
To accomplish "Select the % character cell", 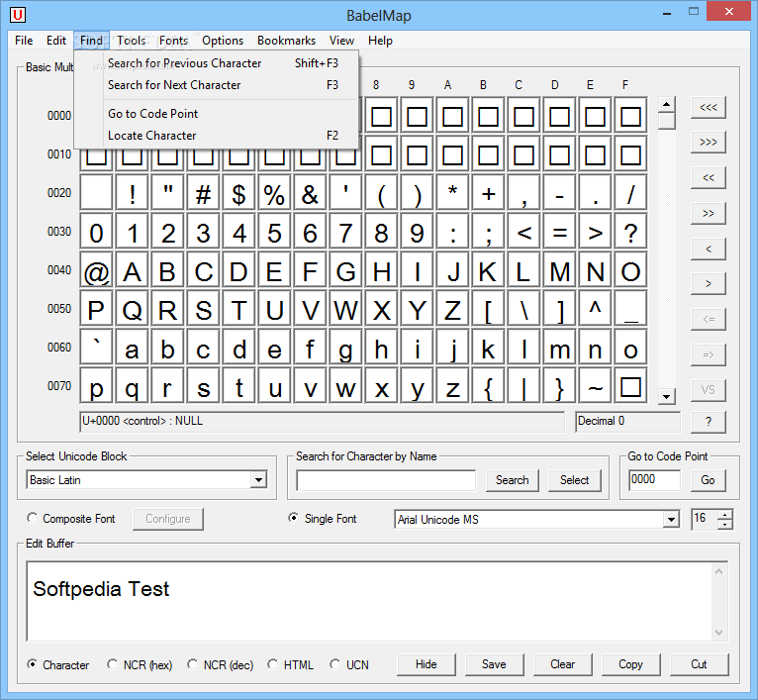I will coord(274,194).
